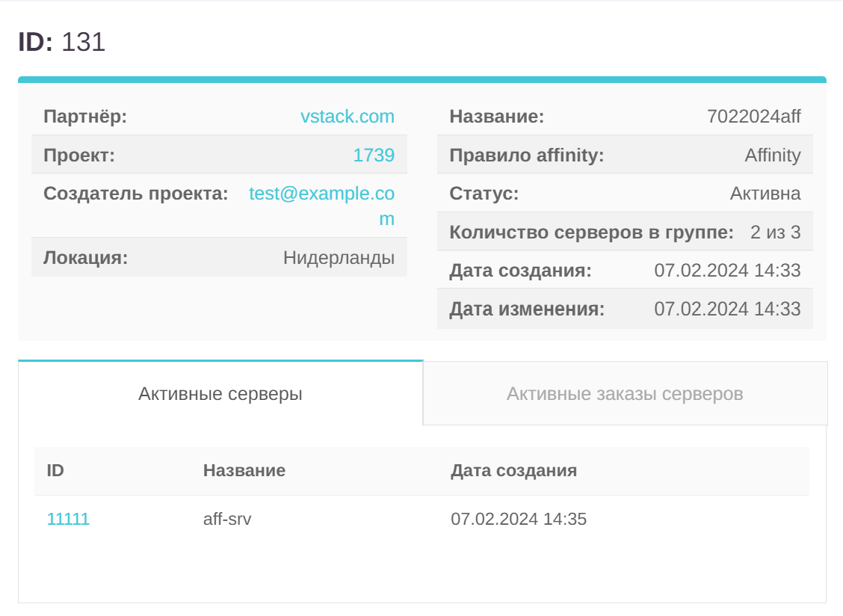
Task: Open the vstack.com partner link
Action: (x=347, y=117)
